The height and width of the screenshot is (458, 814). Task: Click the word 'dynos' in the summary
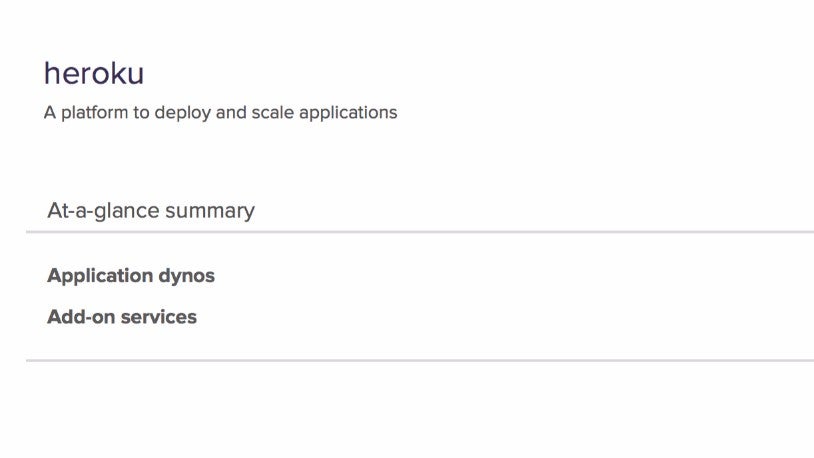[x=187, y=276]
